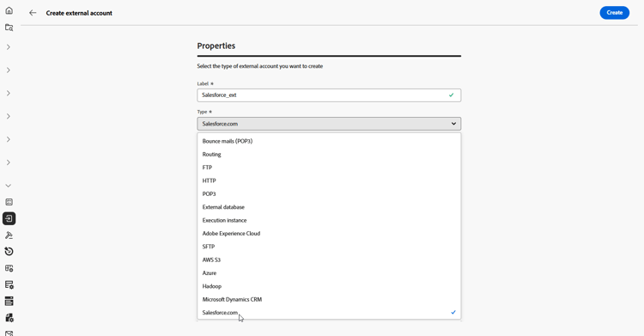Select Hadoop account type
The image size is (644, 336).
[329, 286]
